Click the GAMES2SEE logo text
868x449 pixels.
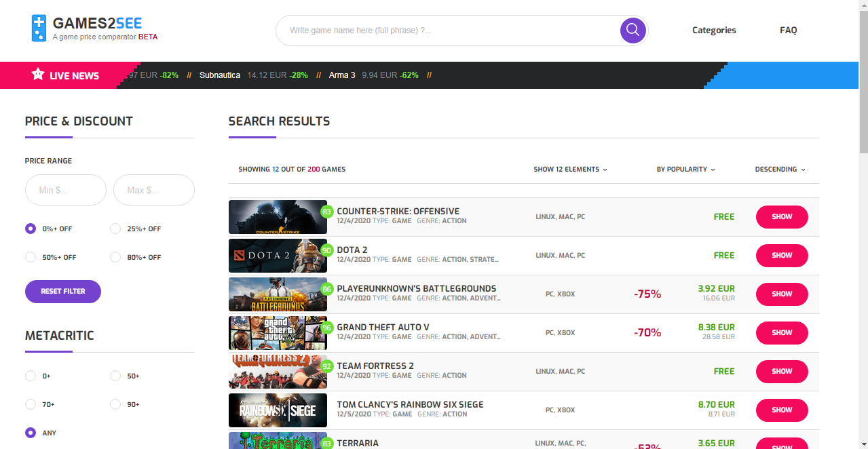(x=97, y=23)
